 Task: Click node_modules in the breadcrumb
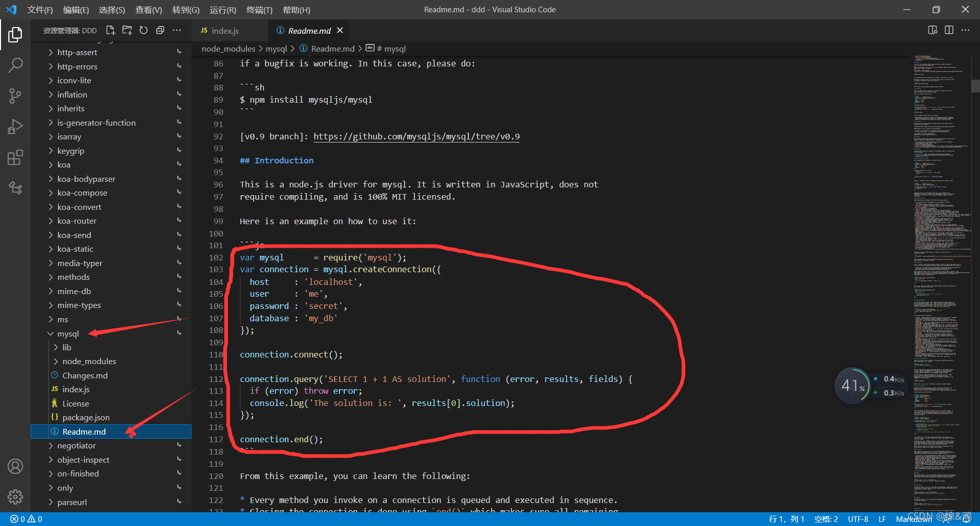tap(228, 49)
